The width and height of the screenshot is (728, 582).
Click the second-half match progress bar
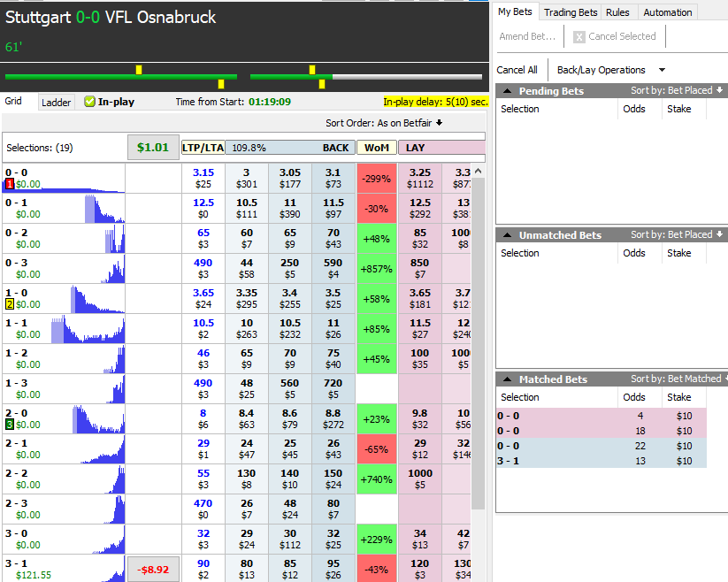(366, 77)
